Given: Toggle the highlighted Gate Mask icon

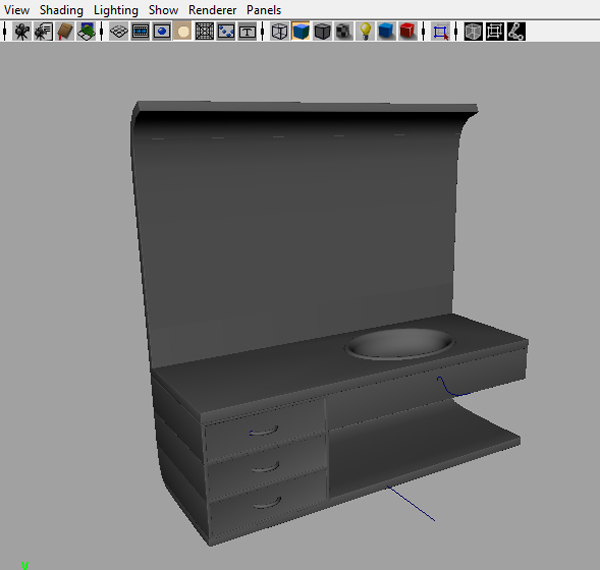Looking at the screenshot, I should [x=183, y=31].
